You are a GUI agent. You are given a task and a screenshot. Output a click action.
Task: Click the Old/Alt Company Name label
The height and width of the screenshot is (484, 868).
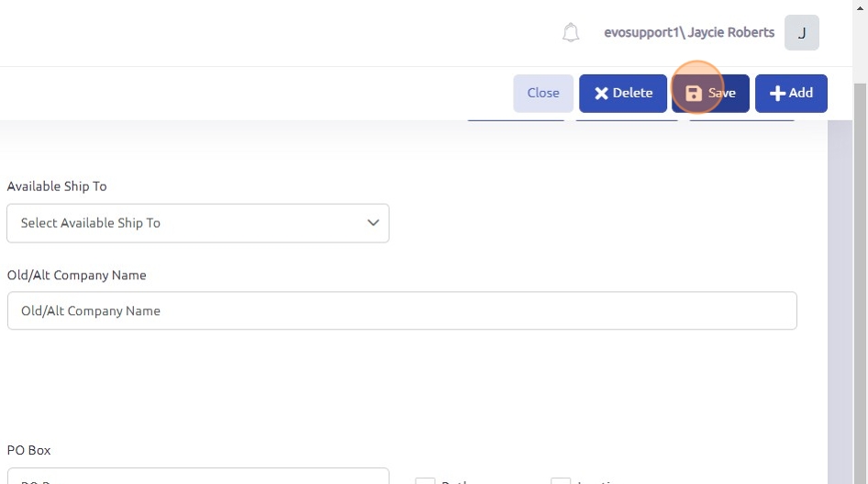(76, 276)
